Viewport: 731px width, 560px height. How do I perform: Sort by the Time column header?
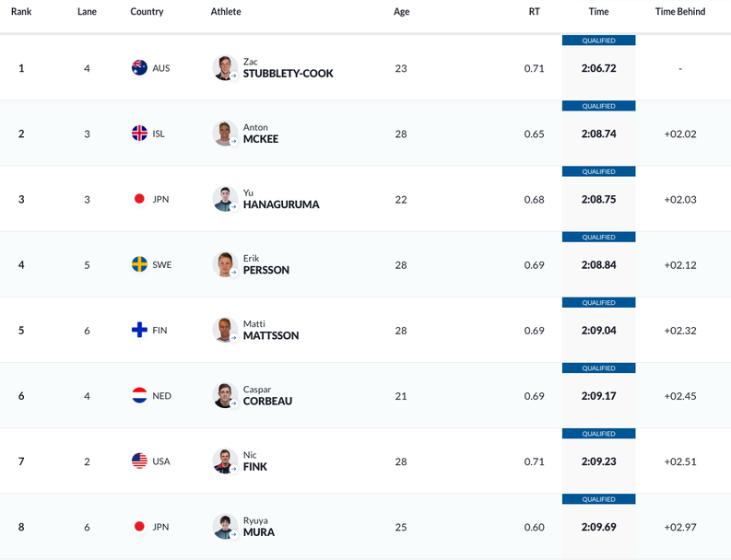click(598, 12)
